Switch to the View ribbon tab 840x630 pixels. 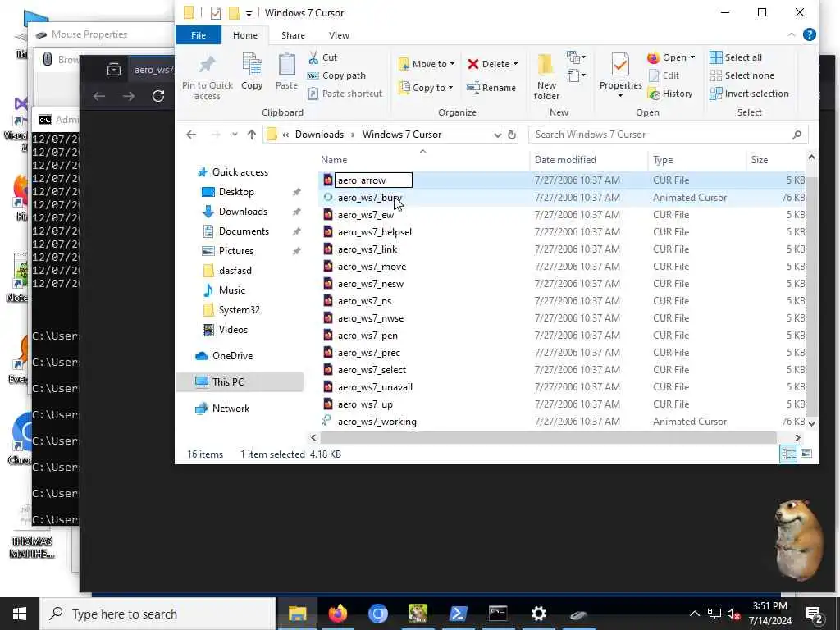point(339,34)
